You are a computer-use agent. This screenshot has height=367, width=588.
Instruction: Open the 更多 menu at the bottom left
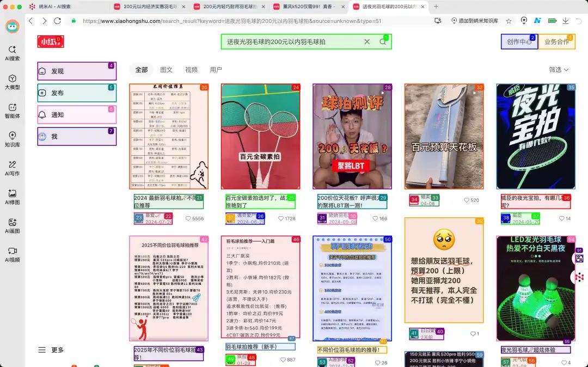pyautogui.click(x=51, y=350)
